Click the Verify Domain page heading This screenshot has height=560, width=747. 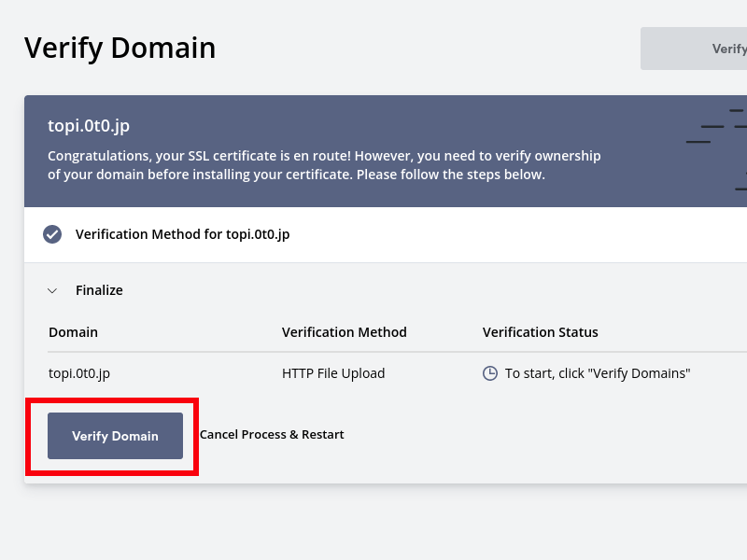point(120,48)
